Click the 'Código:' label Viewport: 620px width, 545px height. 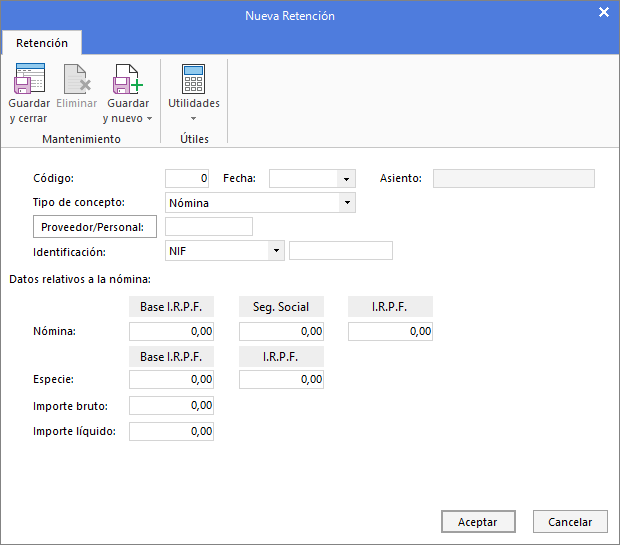[53, 178]
